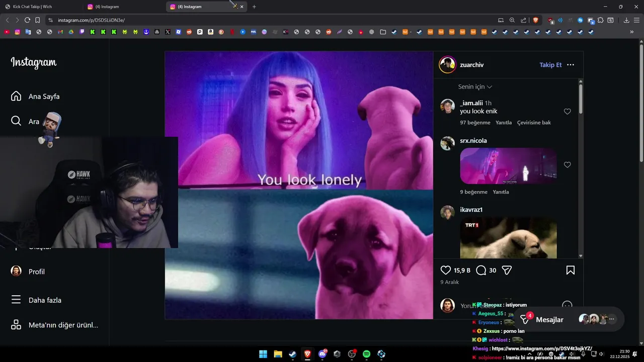Open X bookmark in bookmarks bar
Viewport: 644px width, 362px height.
pyautogui.click(x=168, y=32)
